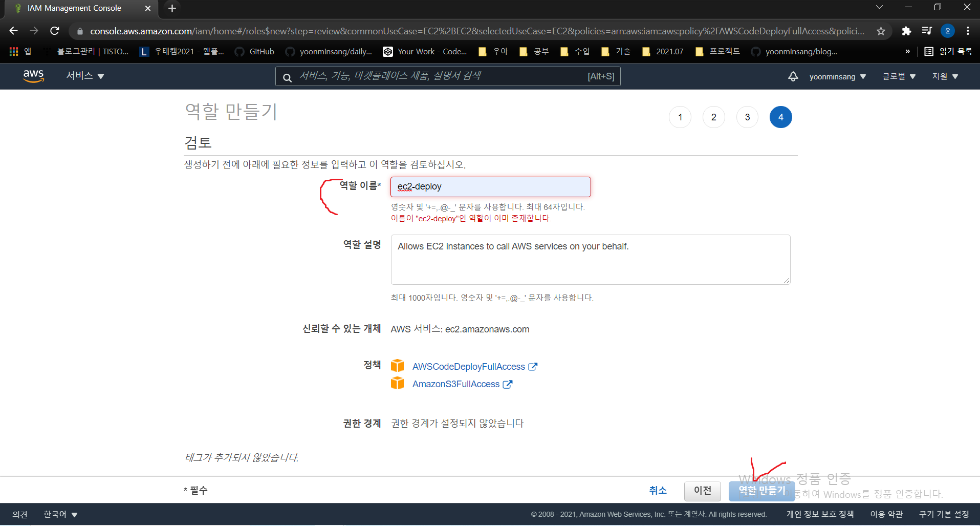Reload the page

tap(55, 31)
